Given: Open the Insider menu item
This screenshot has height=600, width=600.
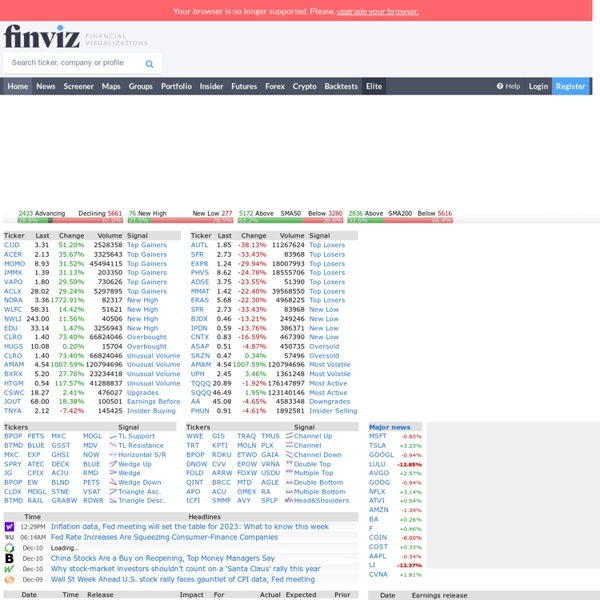Looking at the screenshot, I should (x=211, y=86).
